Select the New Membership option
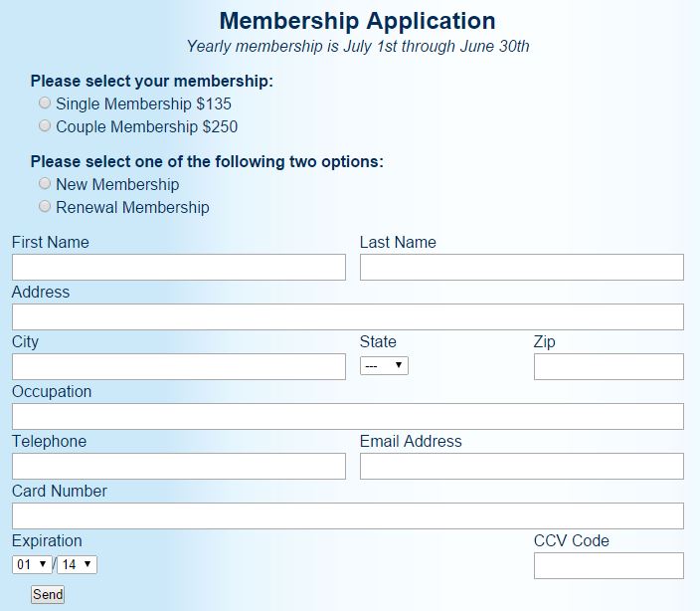This screenshot has width=700, height=611. coord(45,183)
